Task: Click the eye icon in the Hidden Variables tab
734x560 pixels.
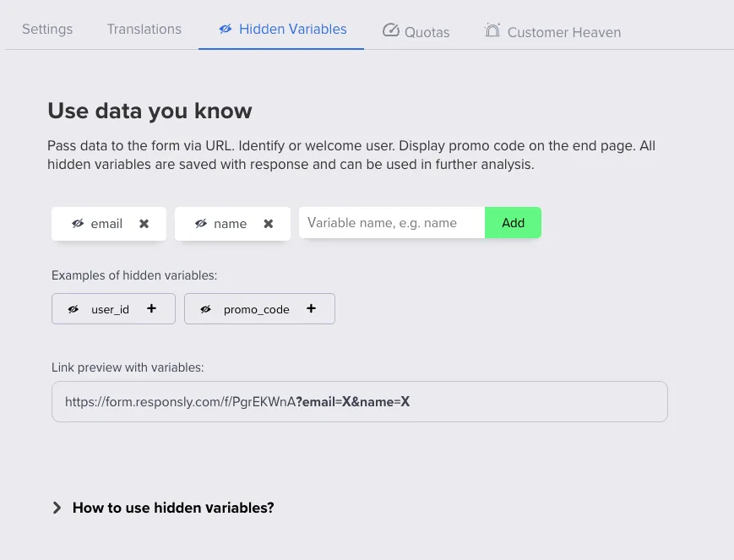Action: (225, 29)
